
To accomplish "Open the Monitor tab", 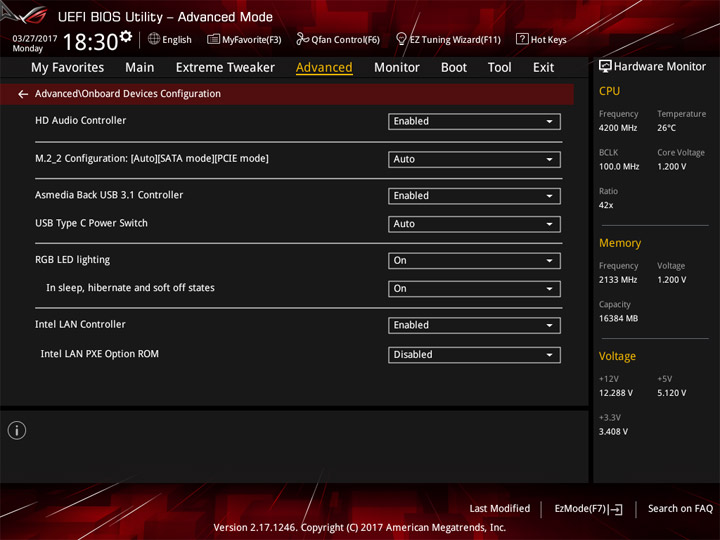I will (x=397, y=68).
